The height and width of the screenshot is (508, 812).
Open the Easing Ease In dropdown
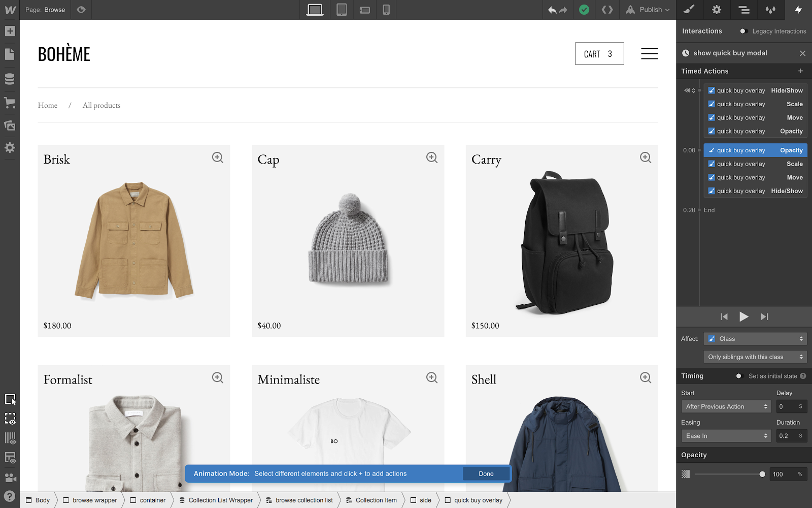pyautogui.click(x=726, y=436)
